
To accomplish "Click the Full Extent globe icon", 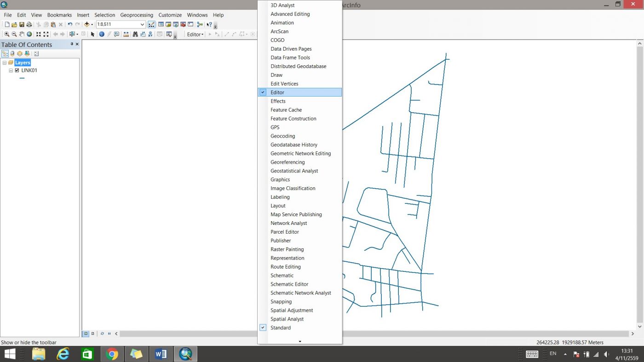I will [29, 34].
